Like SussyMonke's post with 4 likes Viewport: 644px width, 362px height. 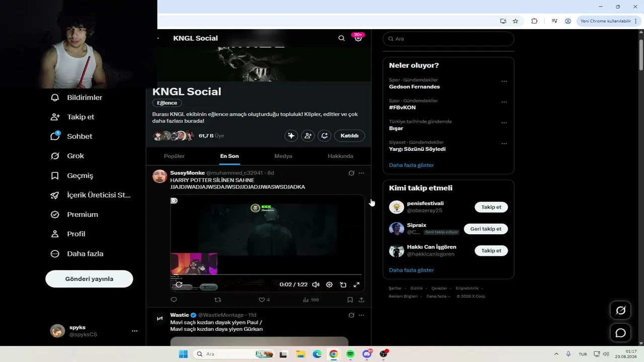click(264, 300)
